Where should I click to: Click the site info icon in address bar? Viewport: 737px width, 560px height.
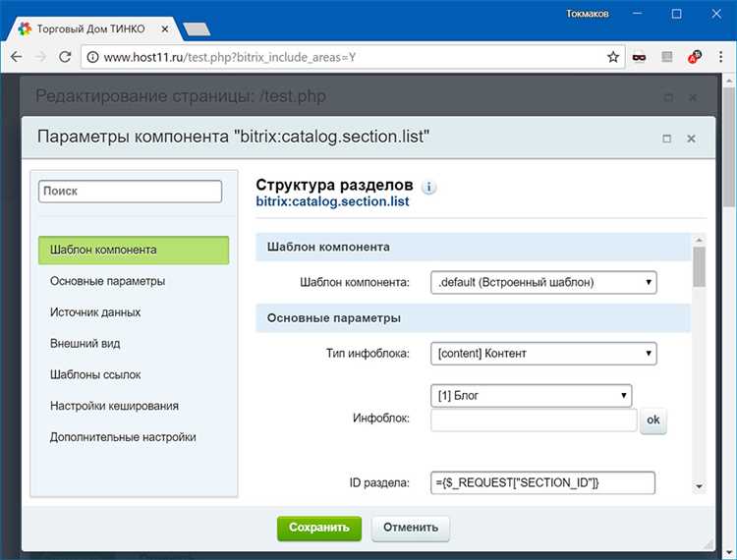tap(93, 57)
